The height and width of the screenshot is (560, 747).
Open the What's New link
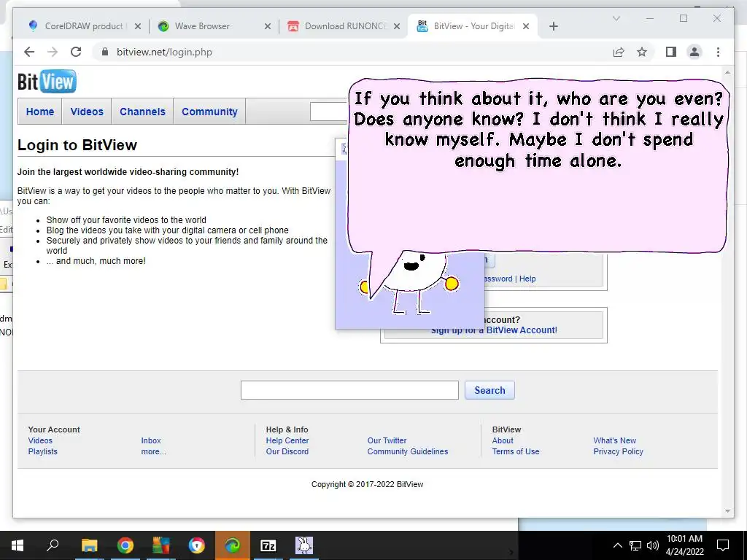[x=614, y=440]
